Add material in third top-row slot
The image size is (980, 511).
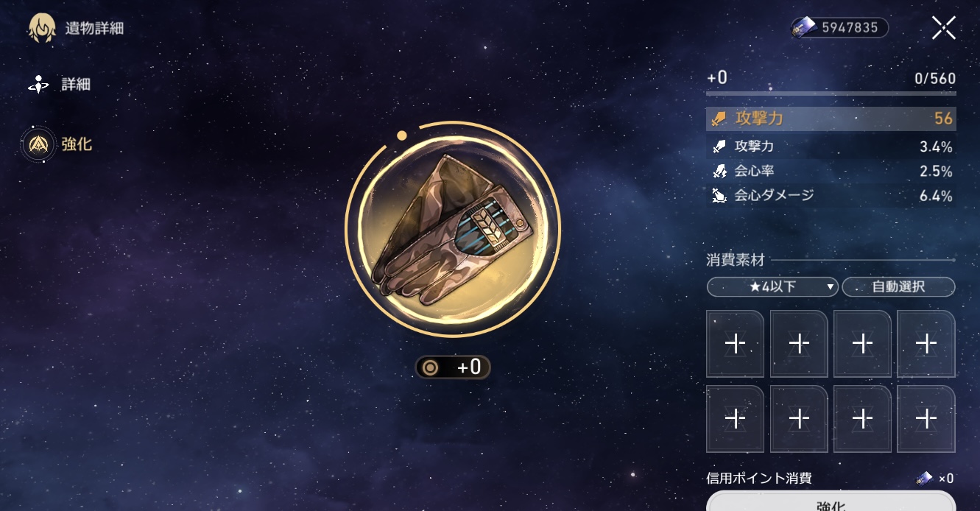tap(862, 344)
